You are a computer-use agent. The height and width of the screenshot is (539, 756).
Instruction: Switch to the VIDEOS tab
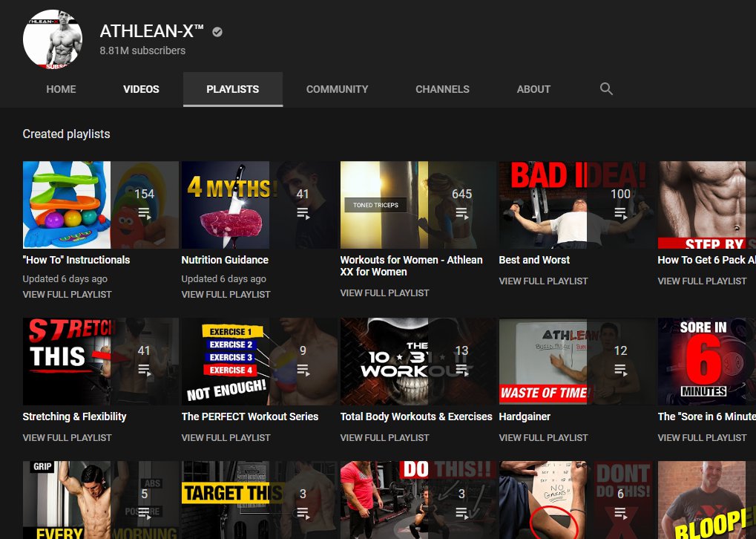(141, 89)
